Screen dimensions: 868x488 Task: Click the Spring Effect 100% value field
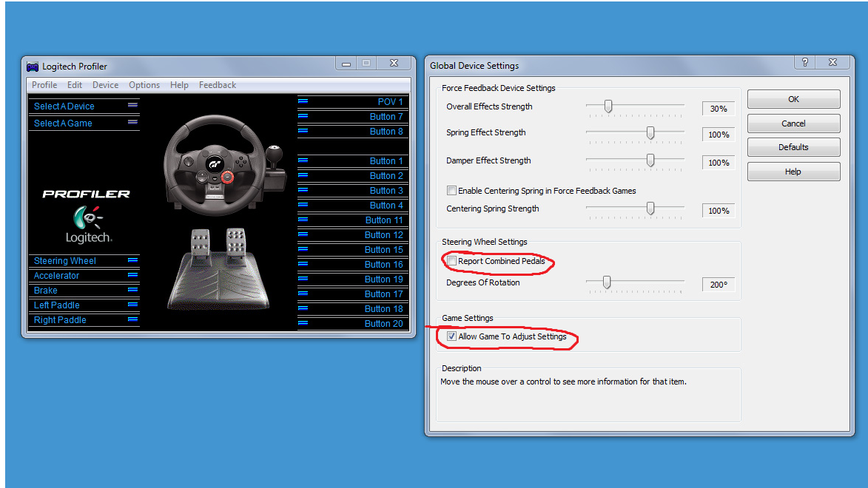[x=719, y=135]
